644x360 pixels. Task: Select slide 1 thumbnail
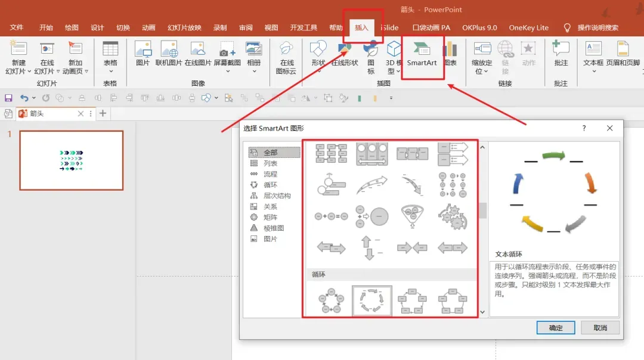click(x=72, y=160)
